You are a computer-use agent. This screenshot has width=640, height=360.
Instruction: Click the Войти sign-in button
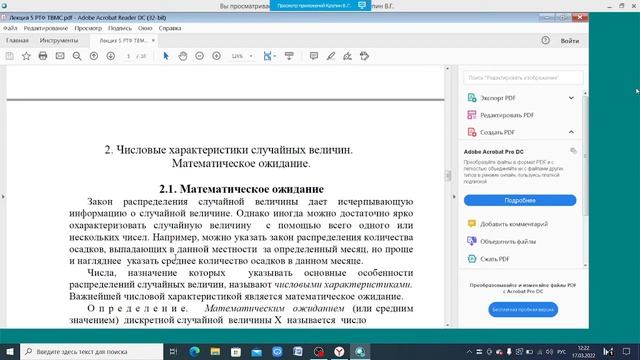(569, 41)
